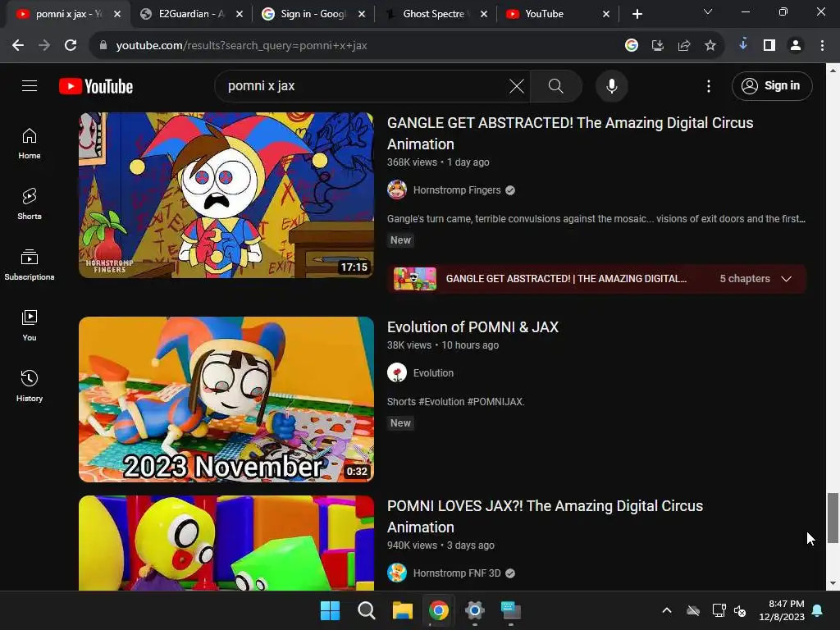Switch to the E2Guardian tab
Viewport: 840px width, 630px height.
coord(191,14)
